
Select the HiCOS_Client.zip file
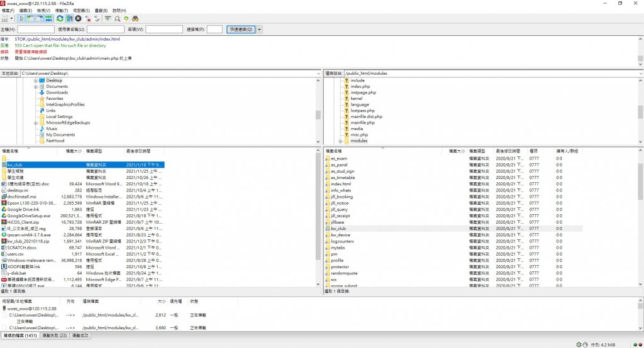click(82, 222)
